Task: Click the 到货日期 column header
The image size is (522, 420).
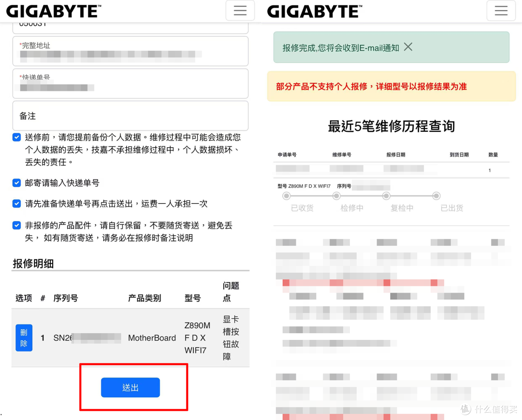Action: point(459,154)
